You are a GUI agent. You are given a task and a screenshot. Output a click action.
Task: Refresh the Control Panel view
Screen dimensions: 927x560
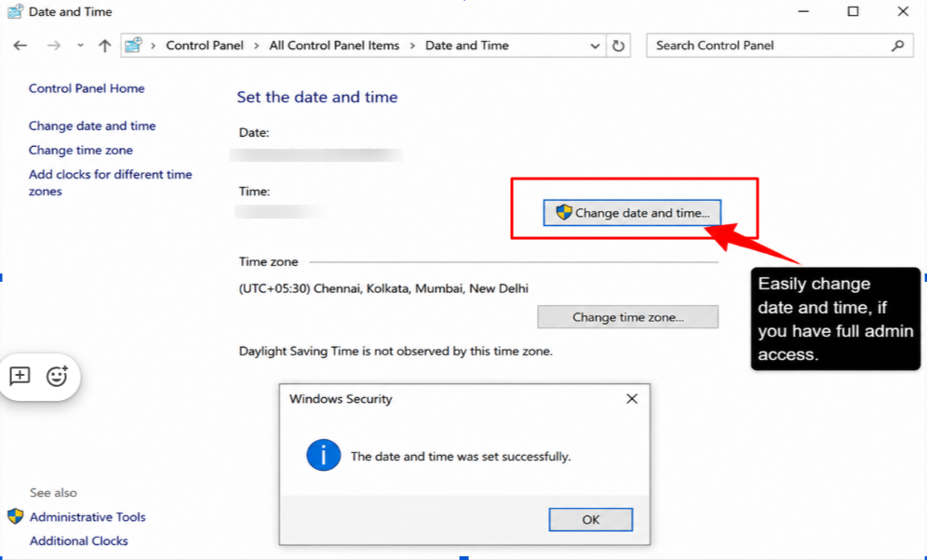(x=618, y=46)
